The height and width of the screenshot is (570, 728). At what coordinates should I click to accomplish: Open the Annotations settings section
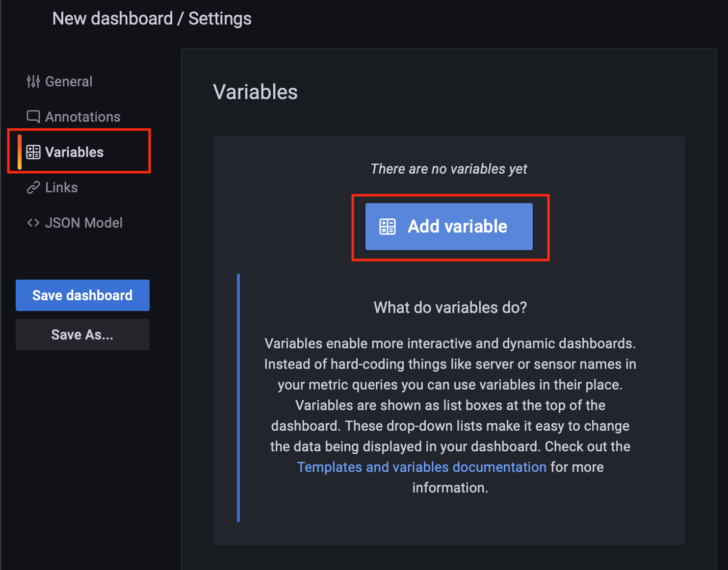pos(74,117)
